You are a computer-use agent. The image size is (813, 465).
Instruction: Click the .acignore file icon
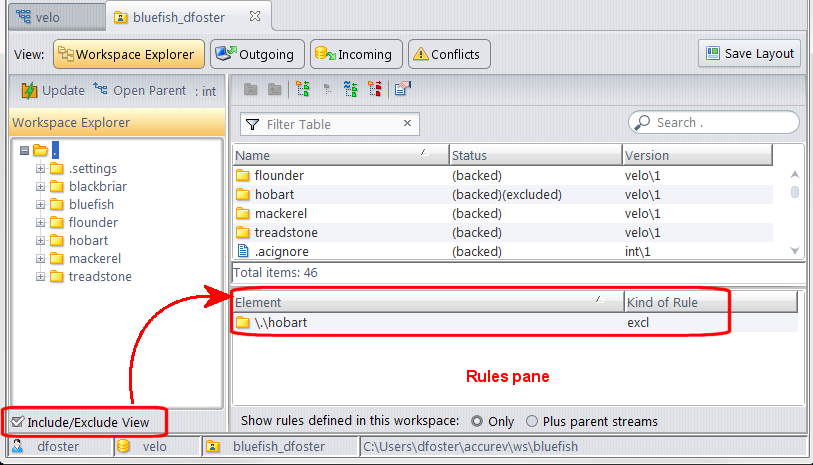[243, 251]
